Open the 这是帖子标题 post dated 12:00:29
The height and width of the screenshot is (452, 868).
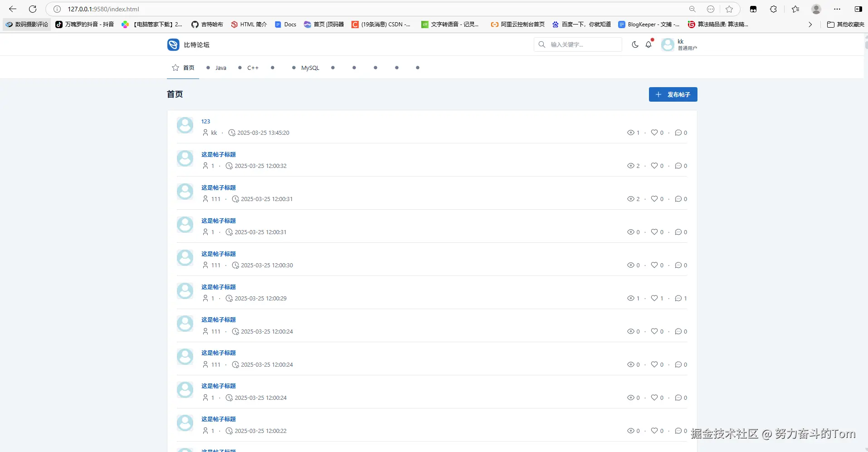pyautogui.click(x=219, y=287)
